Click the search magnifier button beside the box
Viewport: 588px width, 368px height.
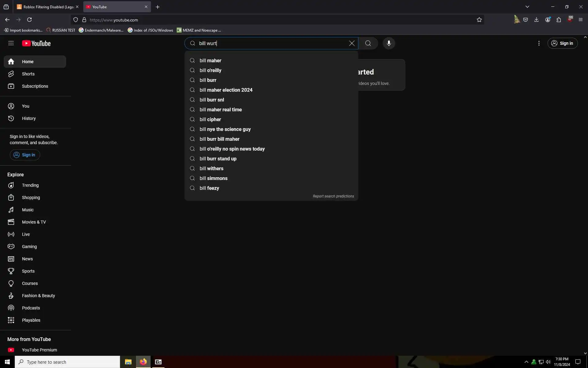pyautogui.click(x=368, y=43)
